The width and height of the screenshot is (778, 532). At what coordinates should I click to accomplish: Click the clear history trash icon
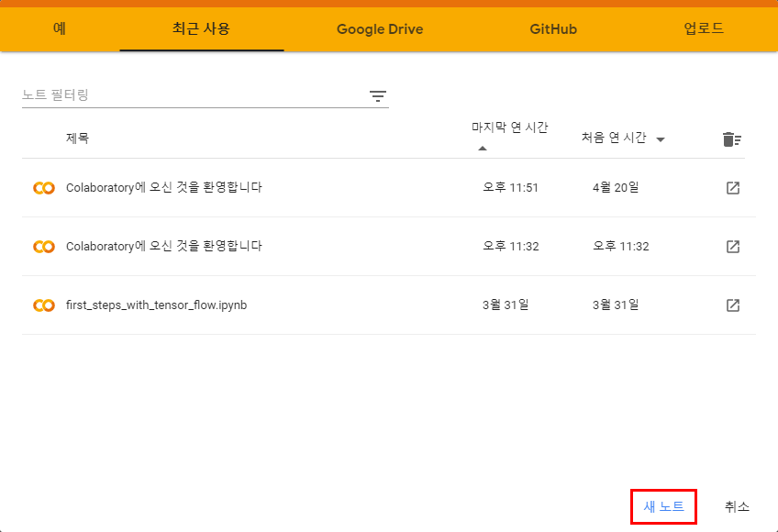732,139
